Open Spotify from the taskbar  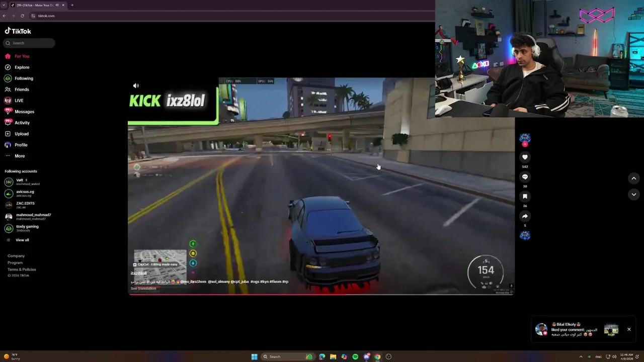355,357
